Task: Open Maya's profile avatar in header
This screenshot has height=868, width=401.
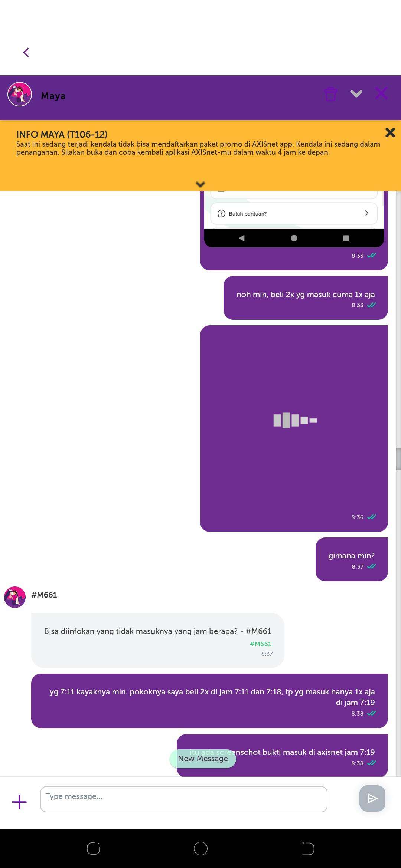Action: click(x=20, y=94)
